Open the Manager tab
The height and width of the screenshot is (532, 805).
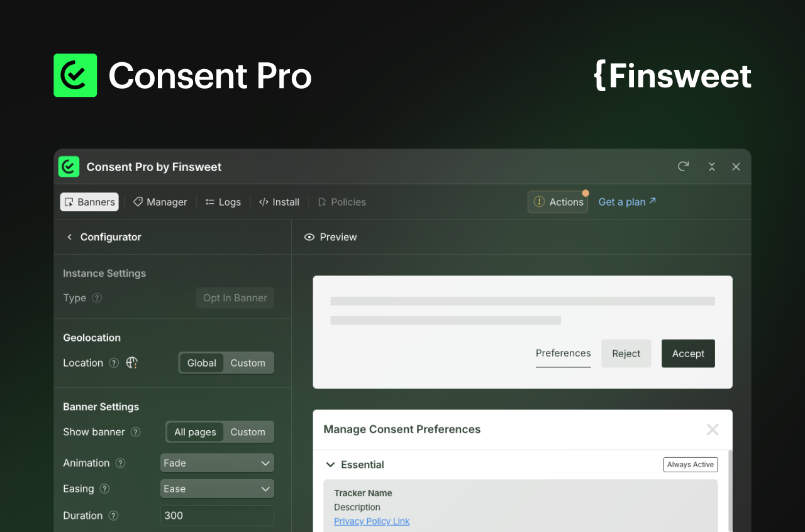[160, 202]
